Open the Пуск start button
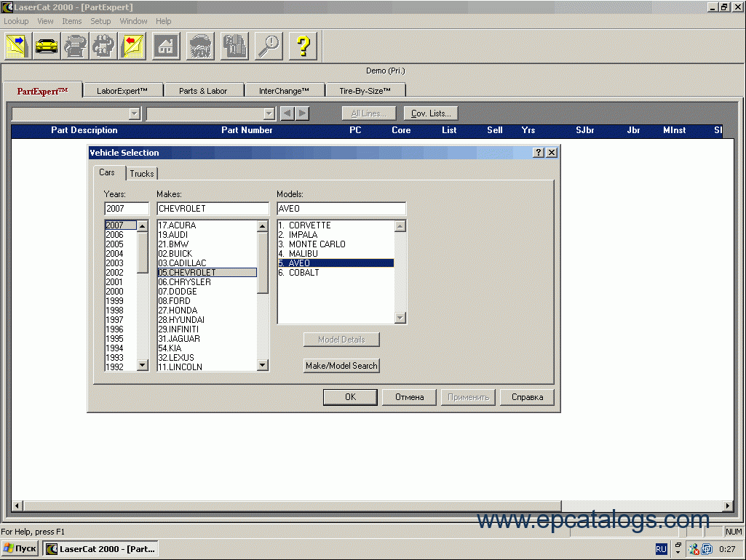The height and width of the screenshot is (560, 746). click(20, 548)
